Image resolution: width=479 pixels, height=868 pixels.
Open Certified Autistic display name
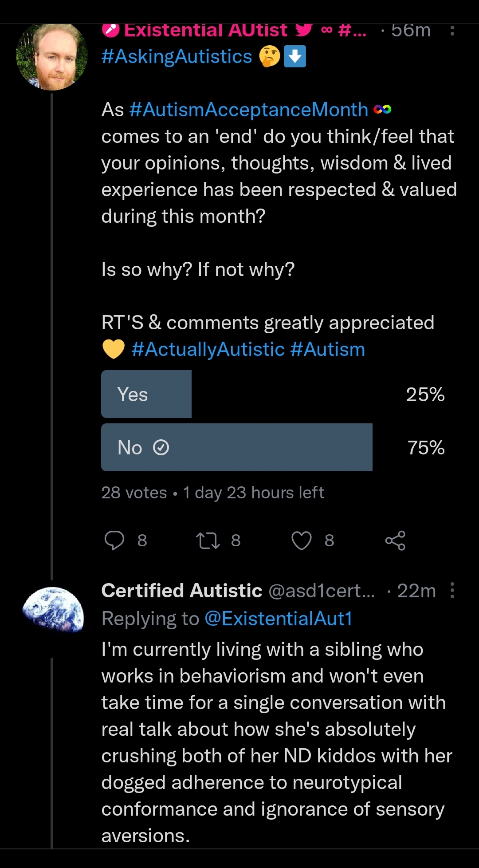pyautogui.click(x=182, y=591)
